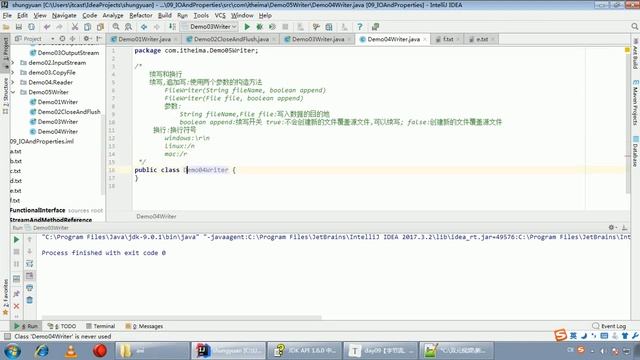
Task: Toggle soft-wrap in Run console
Action: point(29,264)
